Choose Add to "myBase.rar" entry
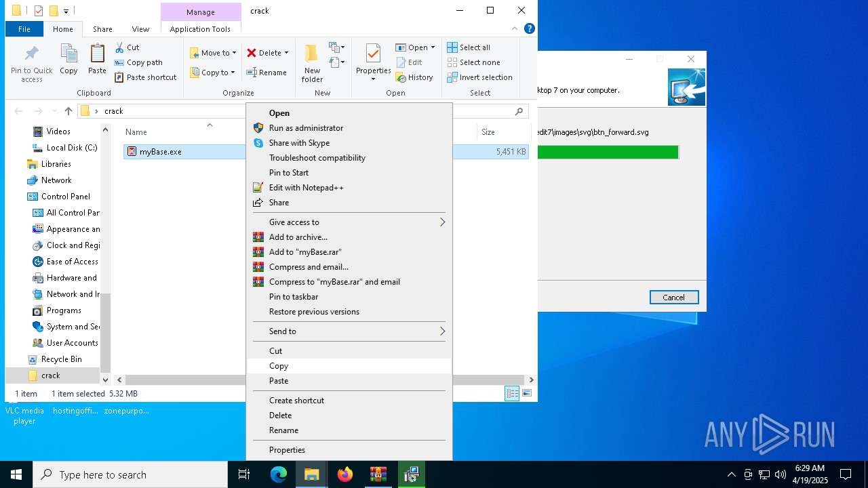Image resolution: width=868 pixels, height=488 pixels. tap(349, 252)
